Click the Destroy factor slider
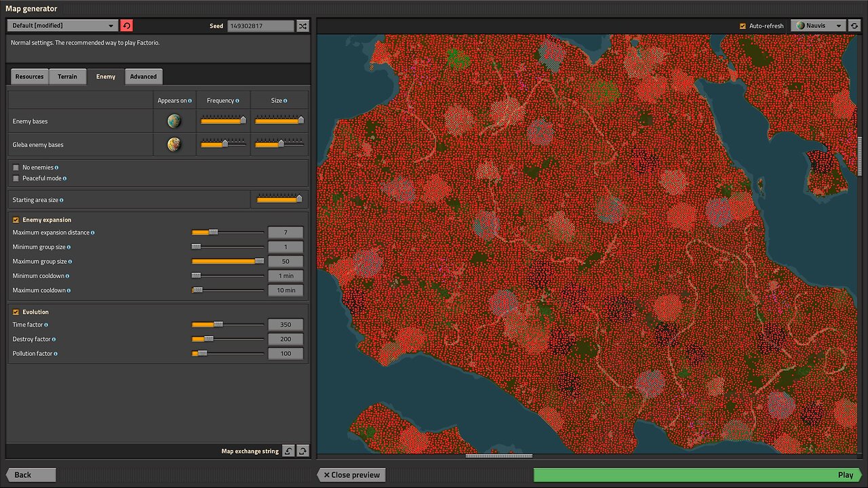868x488 pixels. coord(228,339)
